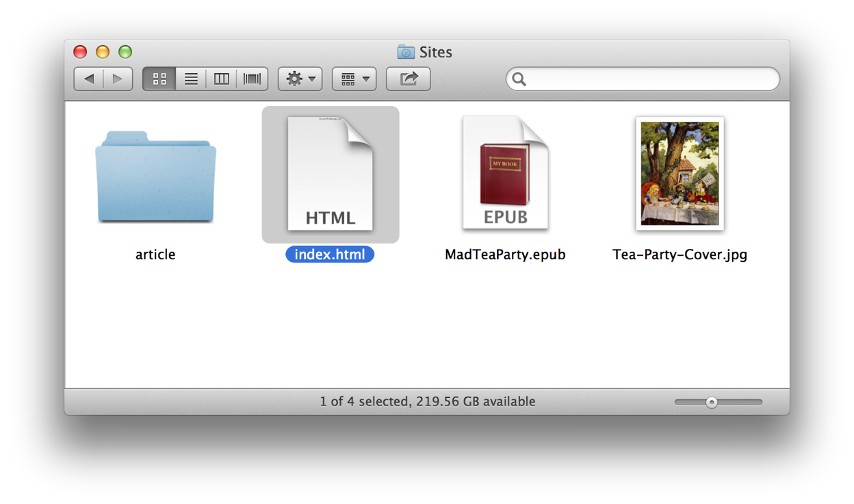Viewport: 854px width, 504px height.
Task: Click the magnifying glass in search field
Action: pos(519,79)
